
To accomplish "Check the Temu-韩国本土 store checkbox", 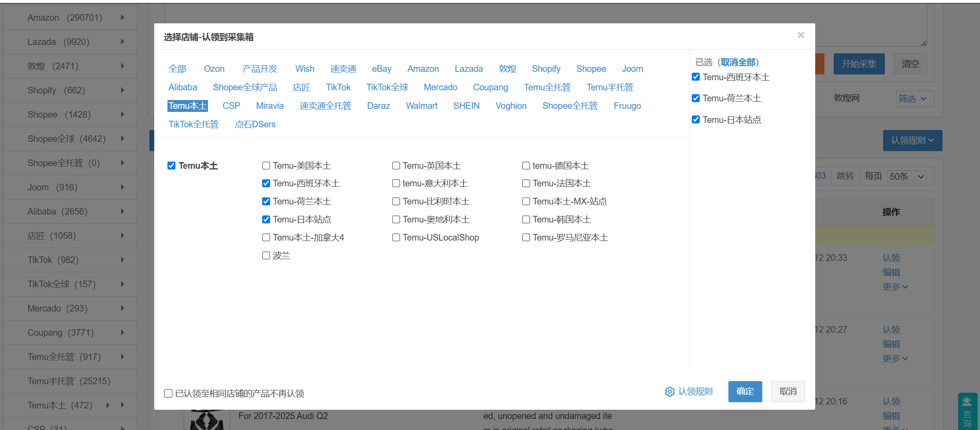I will click(526, 219).
